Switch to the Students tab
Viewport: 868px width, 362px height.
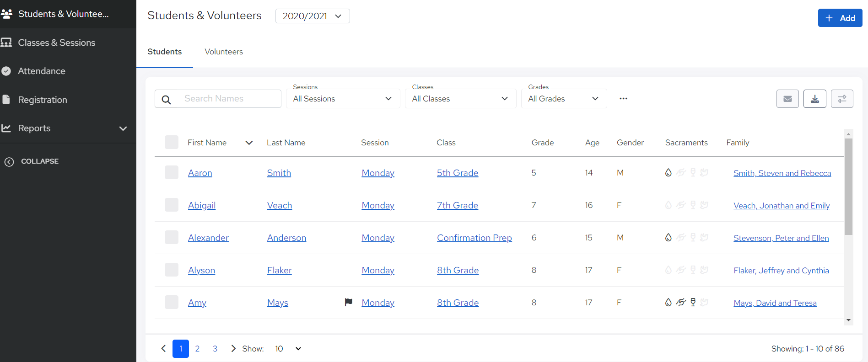165,52
